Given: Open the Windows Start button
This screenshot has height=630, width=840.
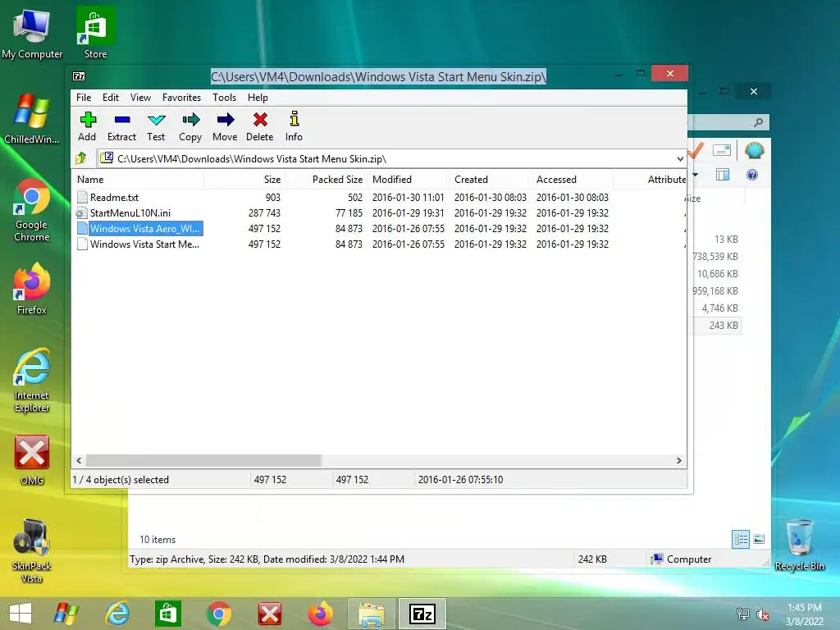Looking at the screenshot, I should tap(21, 614).
